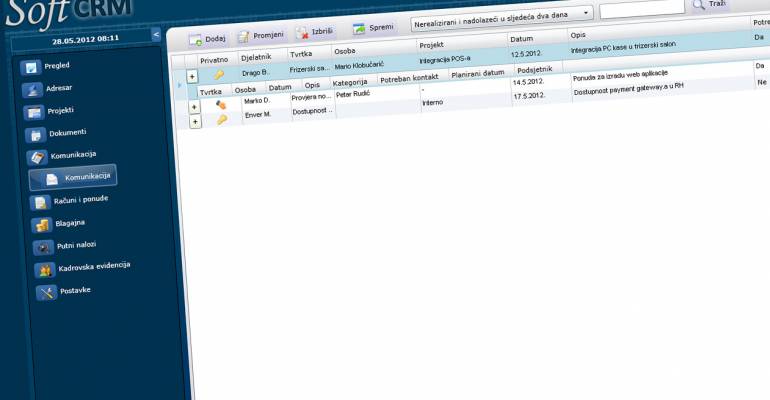Image resolution: width=770 pixels, height=400 pixels.
Task: Sort by the Potreban kontakt column header
Action: [409, 78]
